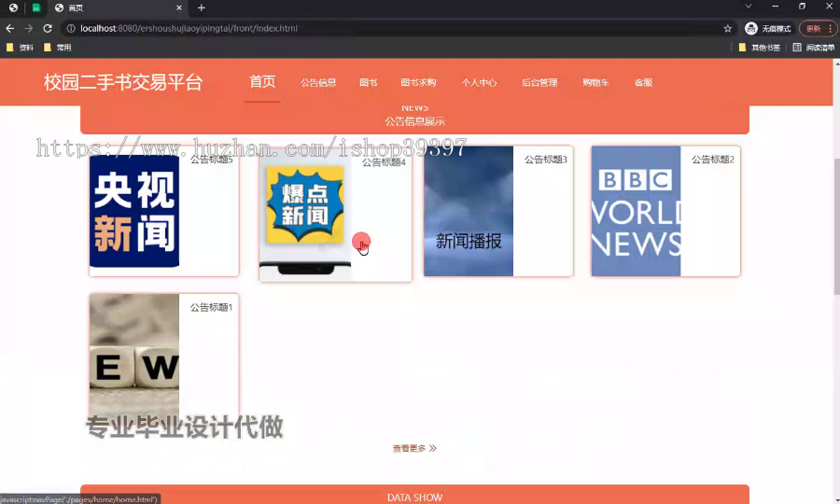
Task: Open the 公告信息 navigation item
Action: [318, 82]
